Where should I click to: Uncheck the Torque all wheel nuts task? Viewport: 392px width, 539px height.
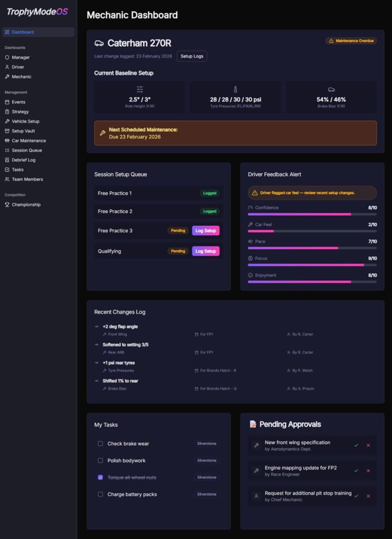(x=100, y=477)
